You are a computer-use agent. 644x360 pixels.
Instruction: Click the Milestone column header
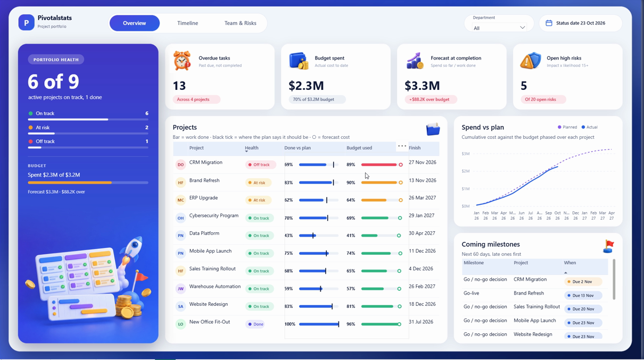pyautogui.click(x=474, y=263)
